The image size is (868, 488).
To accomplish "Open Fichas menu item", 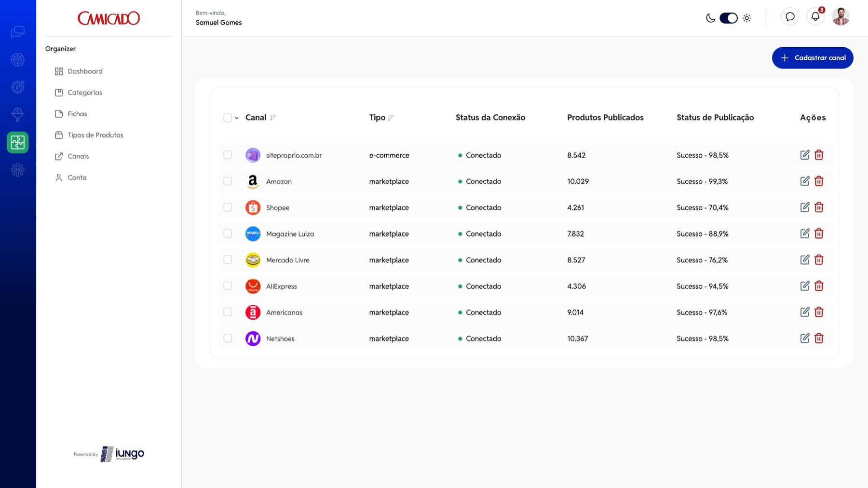I will point(71,114).
